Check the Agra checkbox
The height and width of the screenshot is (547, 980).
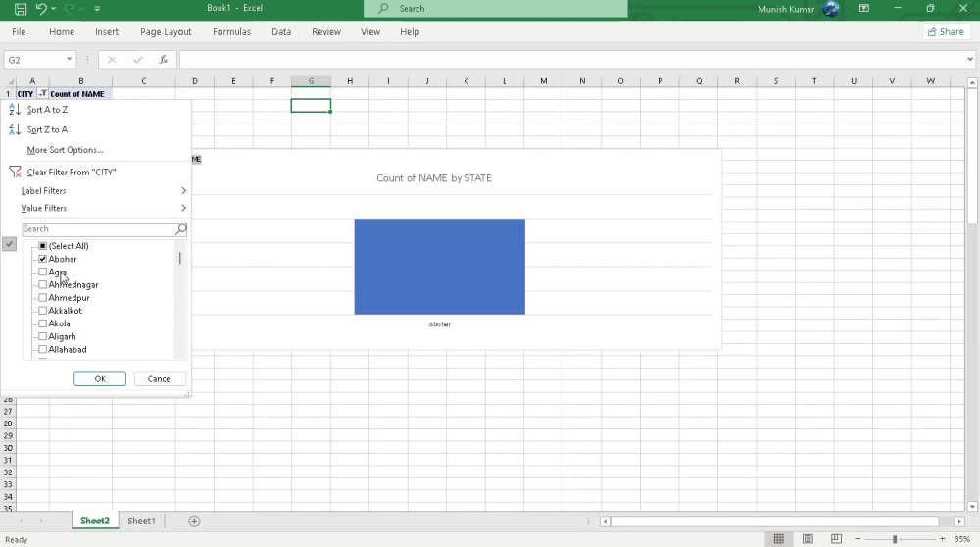42,272
